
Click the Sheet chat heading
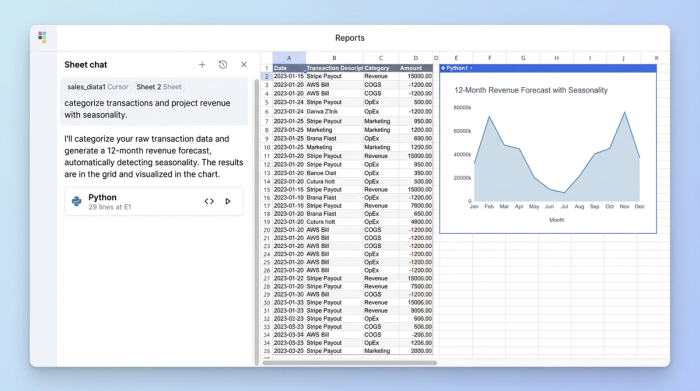click(x=86, y=65)
